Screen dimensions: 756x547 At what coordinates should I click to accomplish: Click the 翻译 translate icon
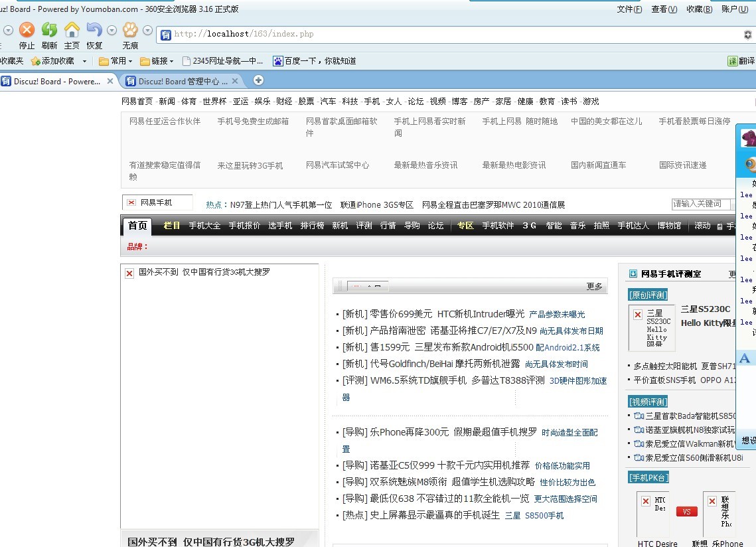(733, 61)
